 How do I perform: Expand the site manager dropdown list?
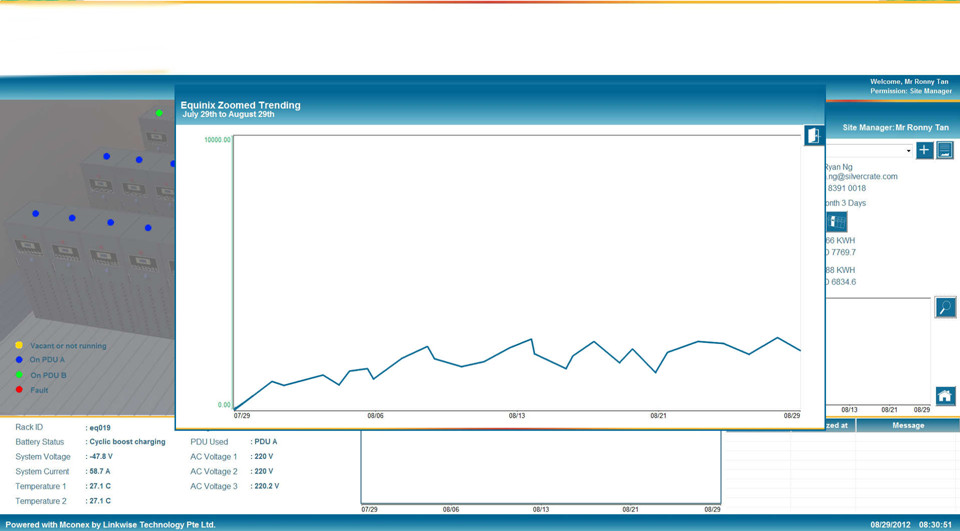click(908, 151)
